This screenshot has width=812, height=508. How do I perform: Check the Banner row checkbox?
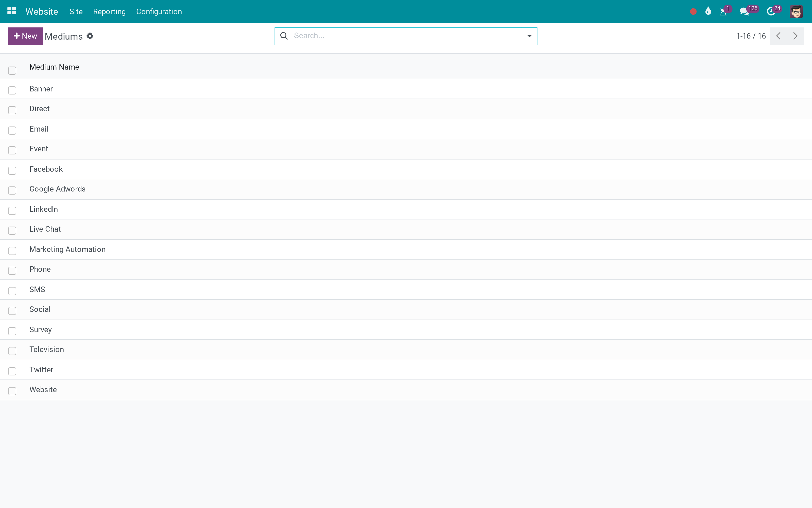(x=12, y=90)
